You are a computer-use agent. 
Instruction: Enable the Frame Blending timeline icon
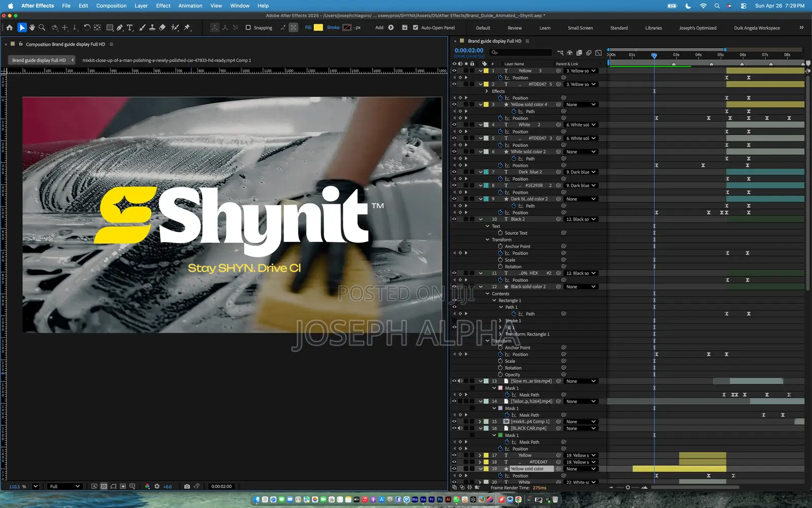click(579, 52)
